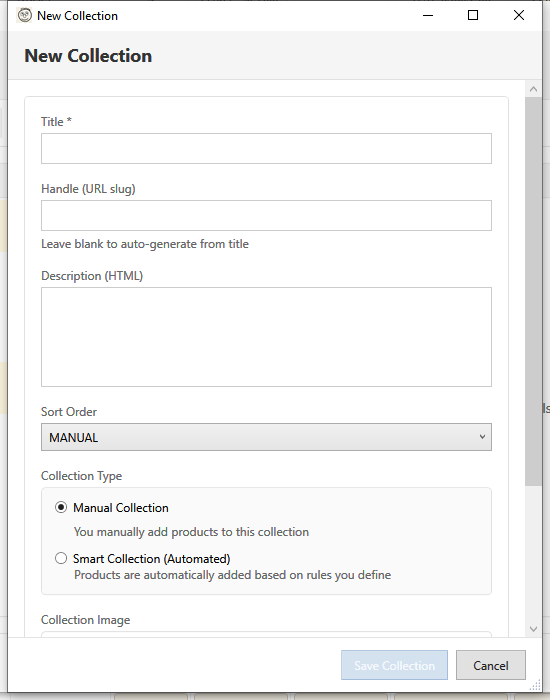Click the 'Collection Image' label
Screen dimensions: 550x700
pyautogui.click(x=85, y=620)
